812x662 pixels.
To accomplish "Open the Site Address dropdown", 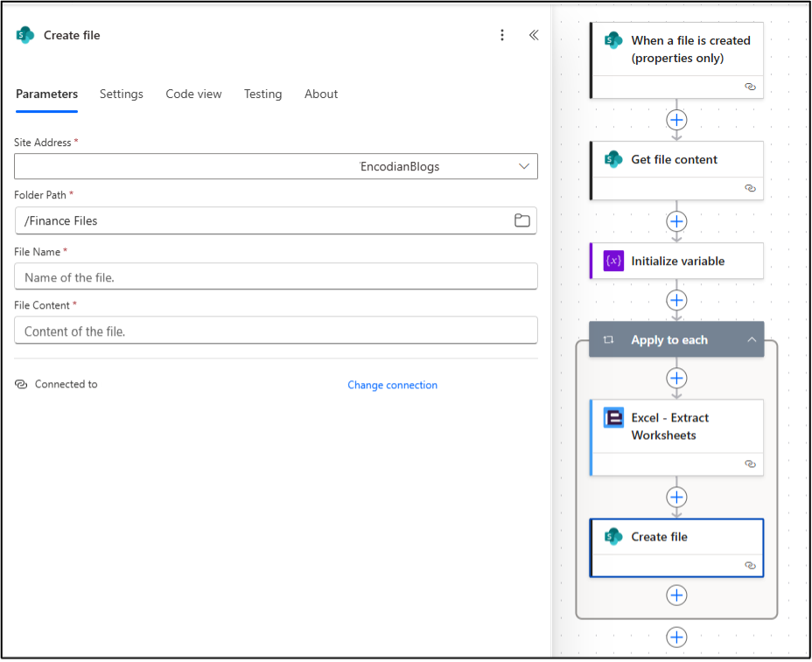I will 523,166.
